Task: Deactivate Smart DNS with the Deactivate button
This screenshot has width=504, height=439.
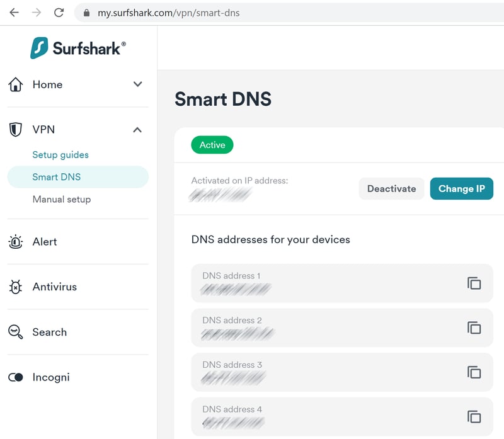Action: click(391, 189)
